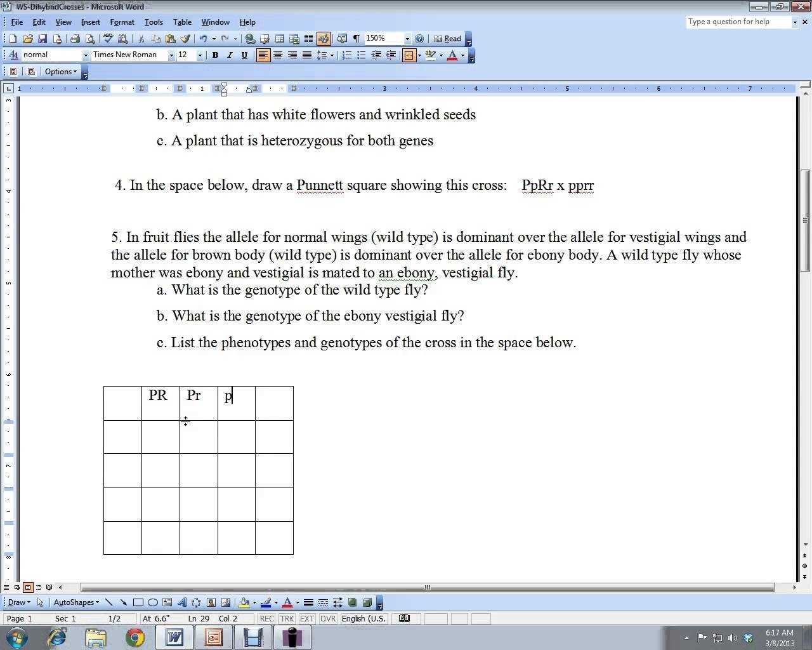
Task: Click the Read button
Action: [448, 39]
